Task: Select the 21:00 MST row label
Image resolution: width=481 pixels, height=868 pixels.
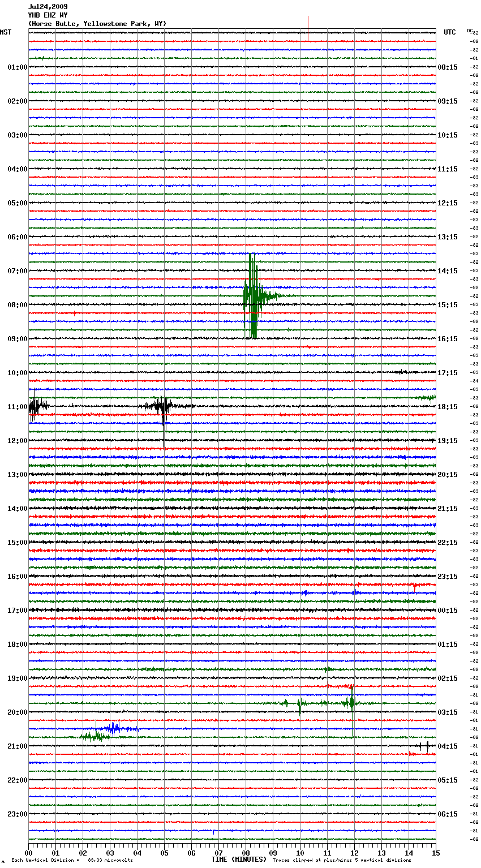Action: coord(17,746)
